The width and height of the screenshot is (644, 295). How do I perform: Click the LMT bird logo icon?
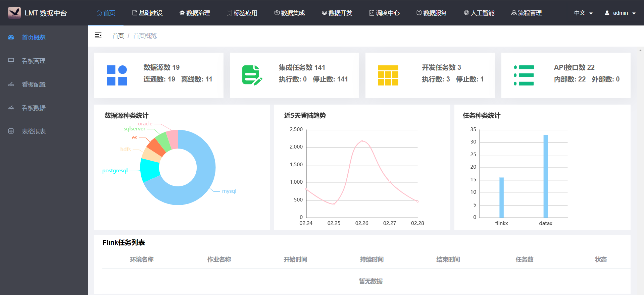[x=14, y=13]
